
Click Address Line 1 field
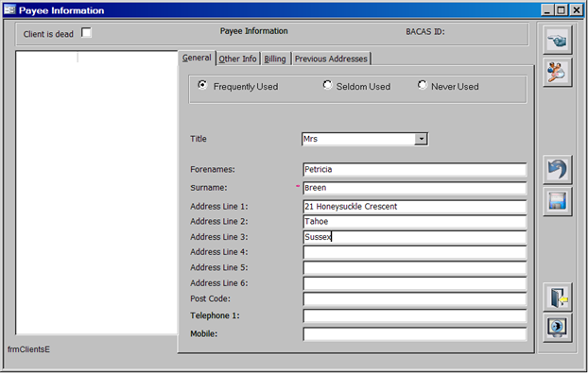414,207
